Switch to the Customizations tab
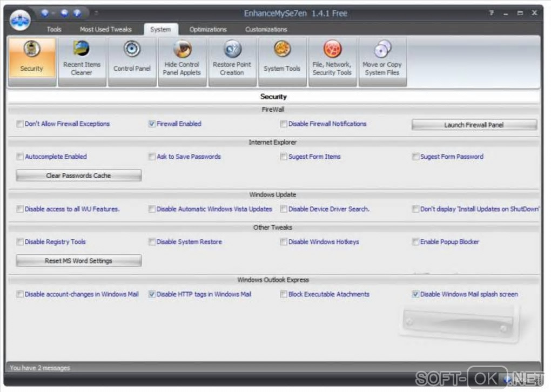Screen dimensions: 551x392 pyautogui.click(x=266, y=29)
